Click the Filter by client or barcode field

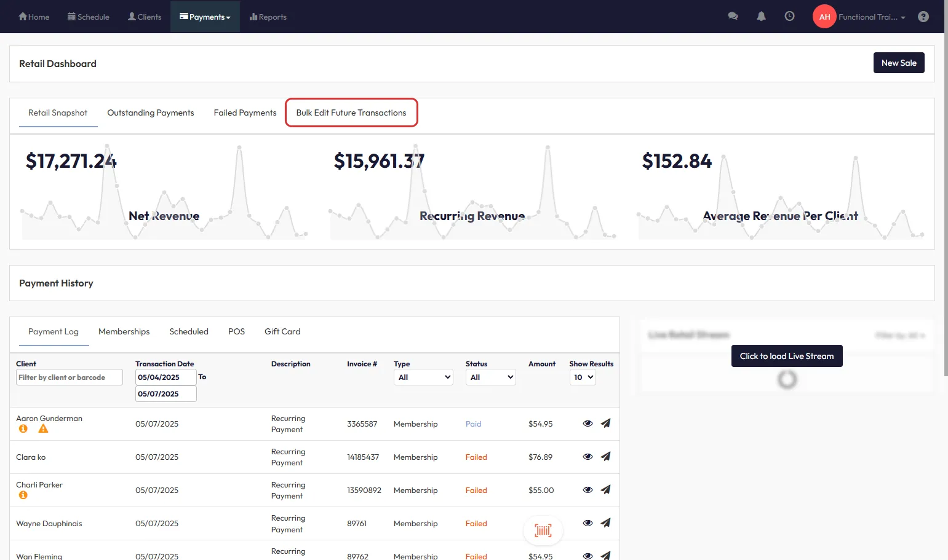[69, 377]
